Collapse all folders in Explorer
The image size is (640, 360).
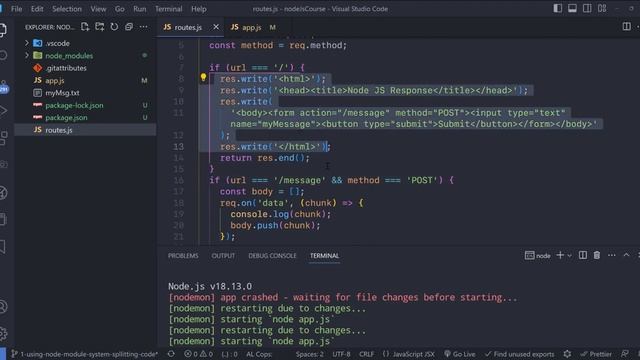(x=129, y=27)
